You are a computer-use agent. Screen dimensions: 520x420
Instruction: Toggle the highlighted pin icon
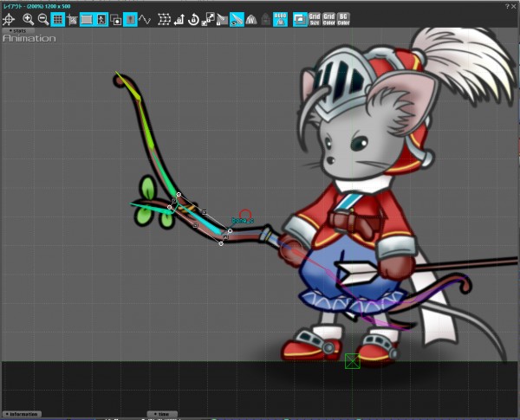coord(130,20)
